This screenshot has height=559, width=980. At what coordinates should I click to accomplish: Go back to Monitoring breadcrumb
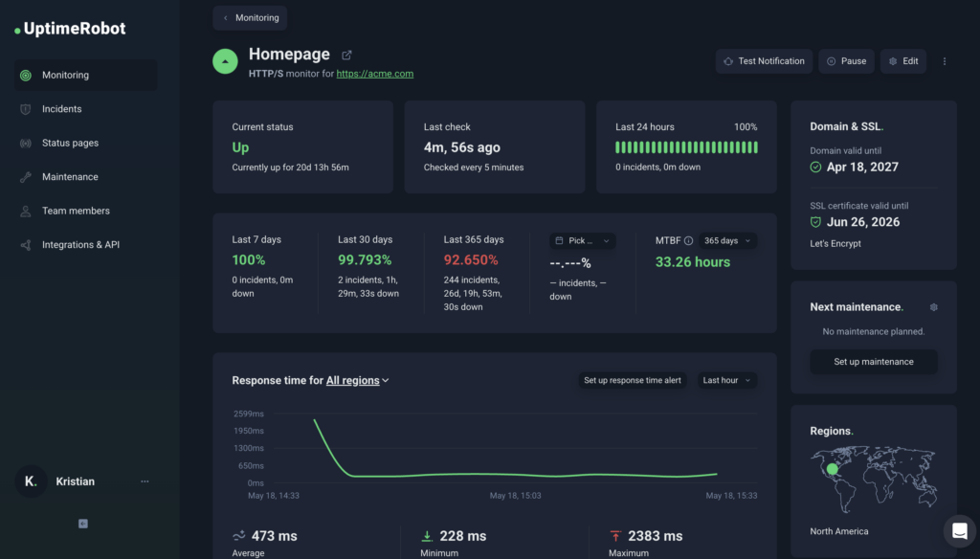click(x=250, y=18)
